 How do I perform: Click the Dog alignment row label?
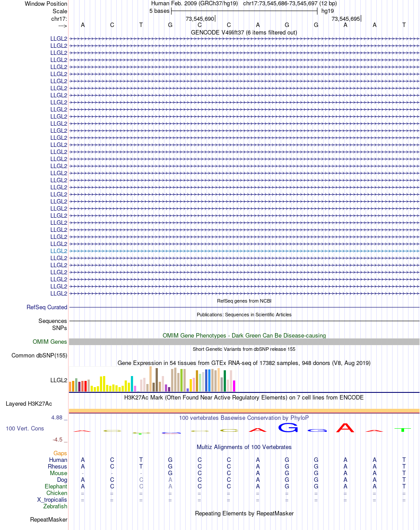62,480
